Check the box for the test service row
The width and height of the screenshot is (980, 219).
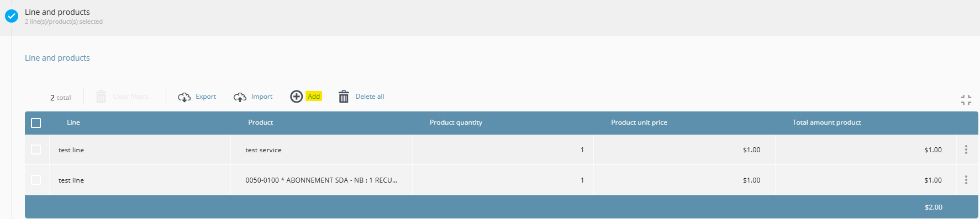36,149
